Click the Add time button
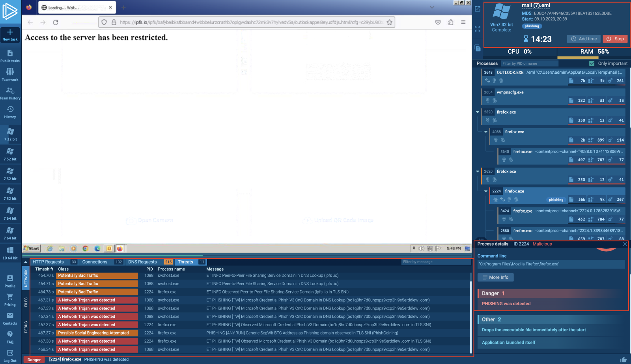 pyautogui.click(x=584, y=39)
